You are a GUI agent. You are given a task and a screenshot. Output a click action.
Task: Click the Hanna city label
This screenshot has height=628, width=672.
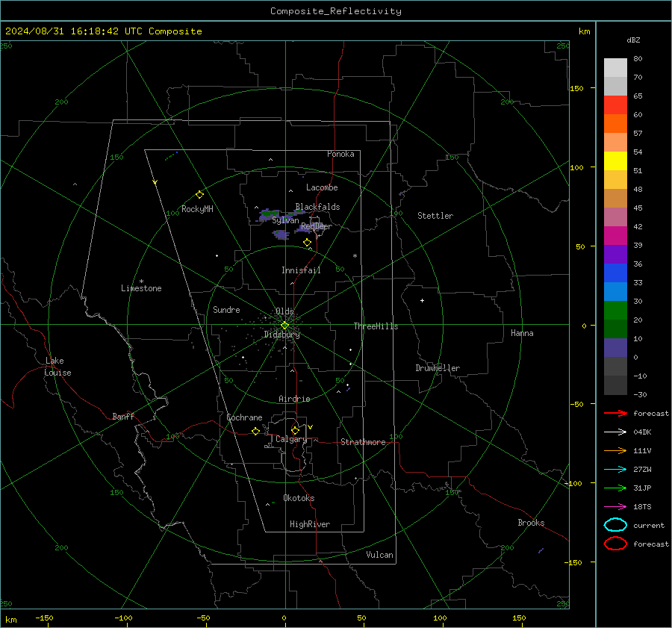[522, 333]
